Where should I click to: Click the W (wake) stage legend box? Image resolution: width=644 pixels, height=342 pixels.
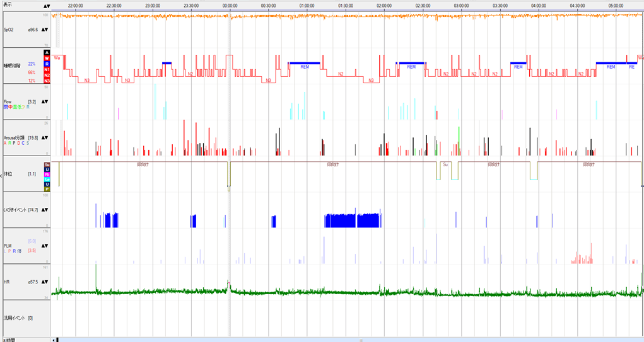(46, 59)
